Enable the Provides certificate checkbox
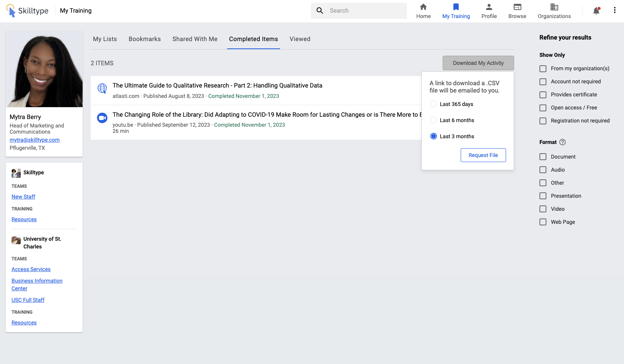This screenshot has width=624, height=364. click(x=543, y=95)
